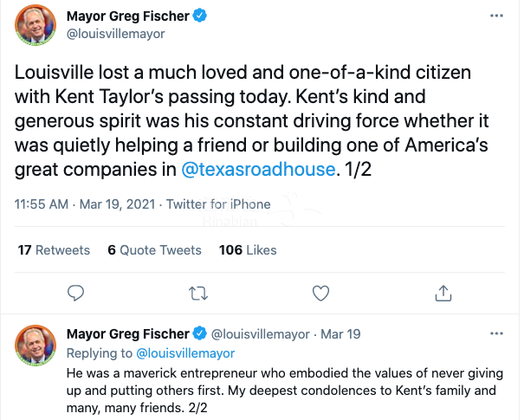Click verified badge on the reply tweet
Viewport: 524px width, 420px height.
click(x=199, y=334)
